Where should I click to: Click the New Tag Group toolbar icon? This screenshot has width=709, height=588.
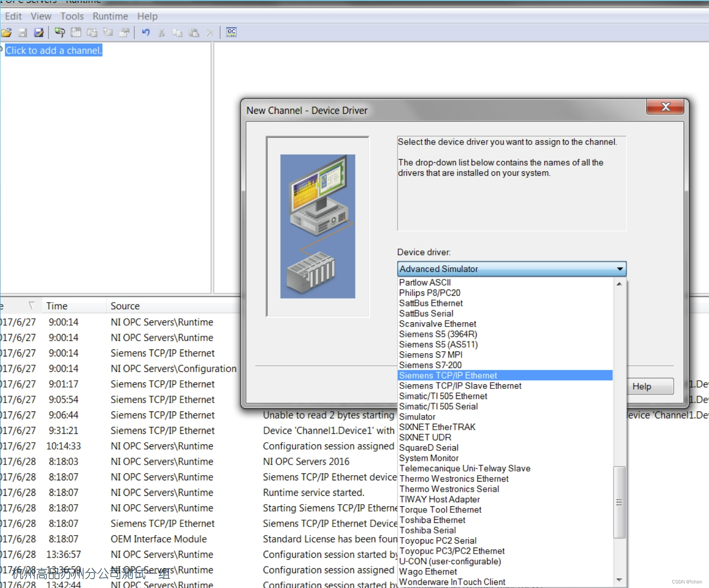pyautogui.click(x=92, y=33)
